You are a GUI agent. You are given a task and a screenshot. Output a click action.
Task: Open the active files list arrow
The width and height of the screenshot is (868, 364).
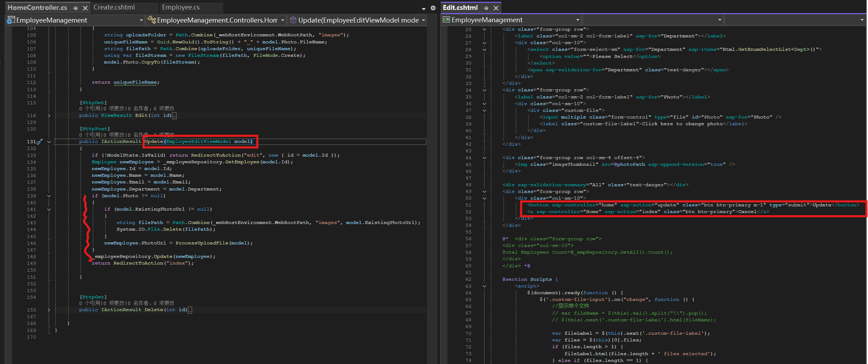[x=424, y=8]
